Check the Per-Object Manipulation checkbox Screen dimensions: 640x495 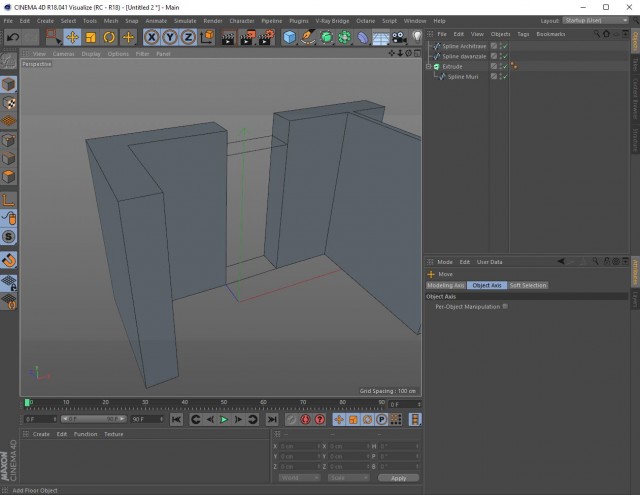(x=505, y=306)
